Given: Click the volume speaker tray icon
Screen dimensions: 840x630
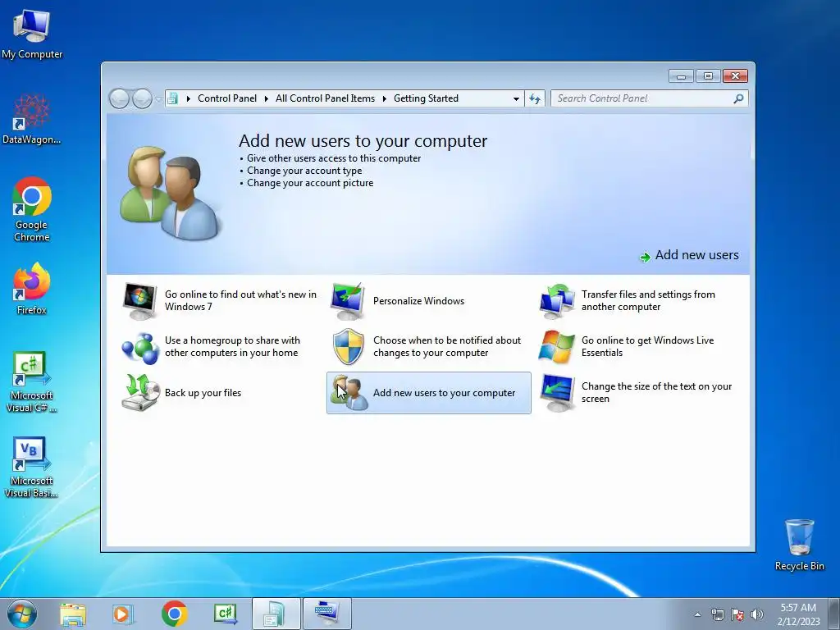Looking at the screenshot, I should click(x=757, y=614).
